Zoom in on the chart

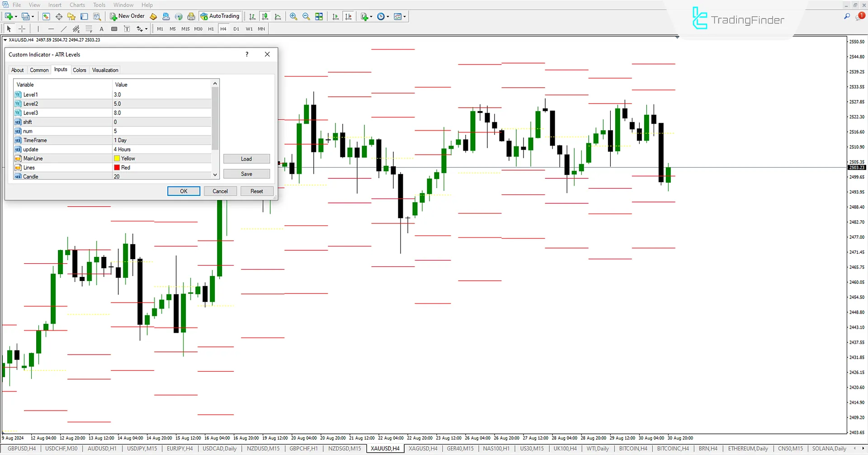[293, 16]
